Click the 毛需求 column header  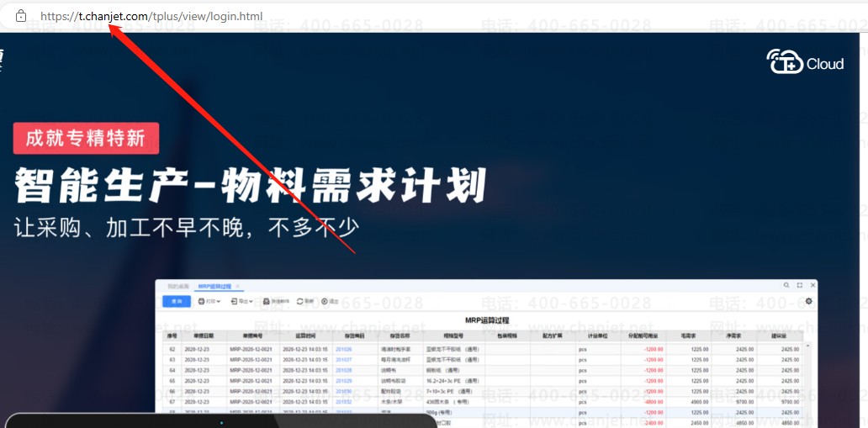pos(689,336)
